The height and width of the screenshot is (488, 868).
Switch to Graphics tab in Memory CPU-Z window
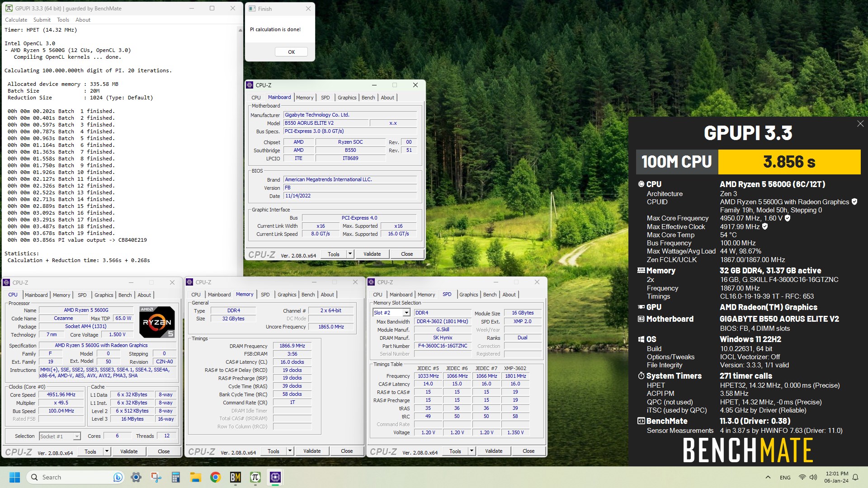[x=287, y=295]
